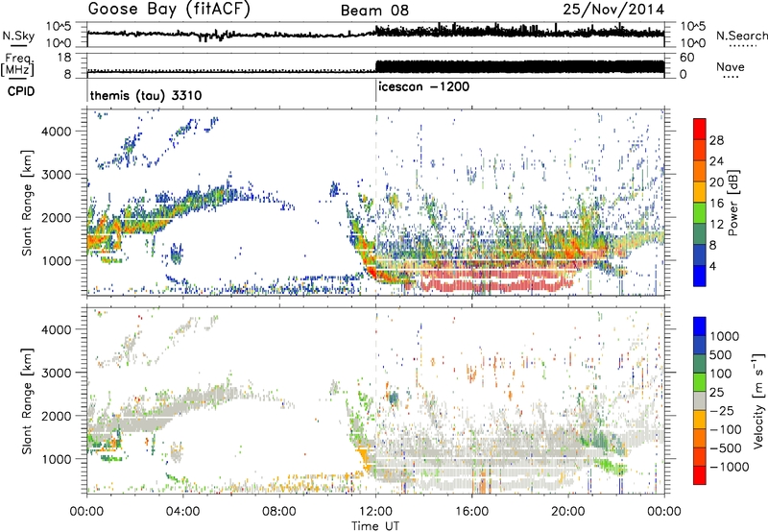Click the 'Nave' legend label
This screenshot has width=768, height=532.
730,66
